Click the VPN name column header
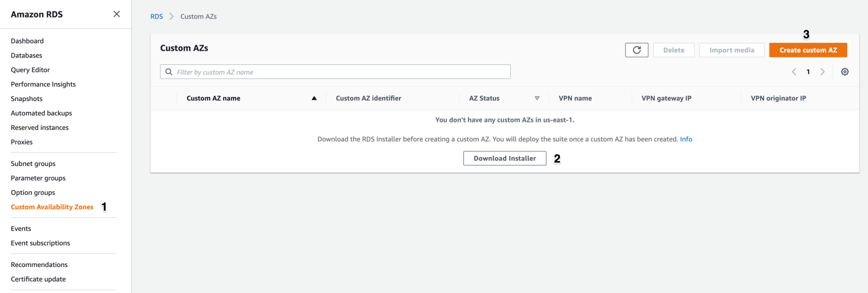Image resolution: width=868 pixels, height=293 pixels. click(575, 98)
